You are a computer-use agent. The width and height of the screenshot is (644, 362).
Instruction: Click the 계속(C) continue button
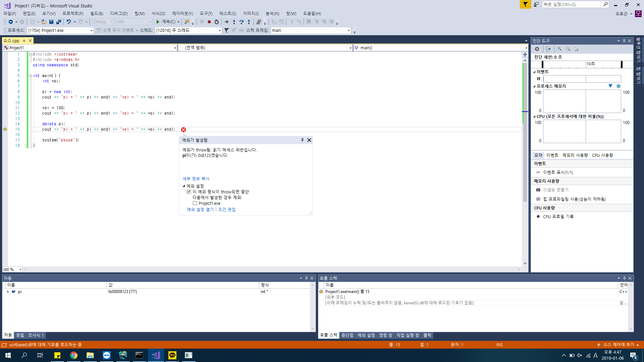[166, 22]
